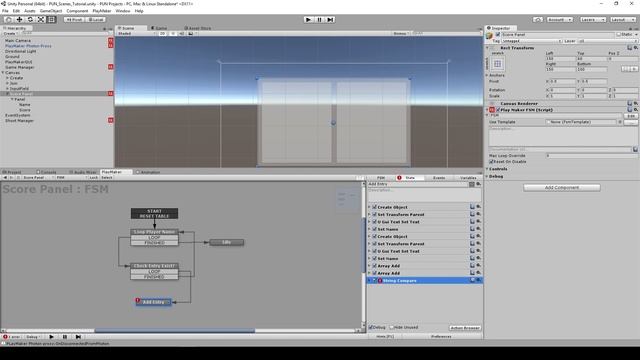The height and width of the screenshot is (360, 640).
Task: Toggle Play Maker FSM script enabled checkbox
Action: point(498,110)
